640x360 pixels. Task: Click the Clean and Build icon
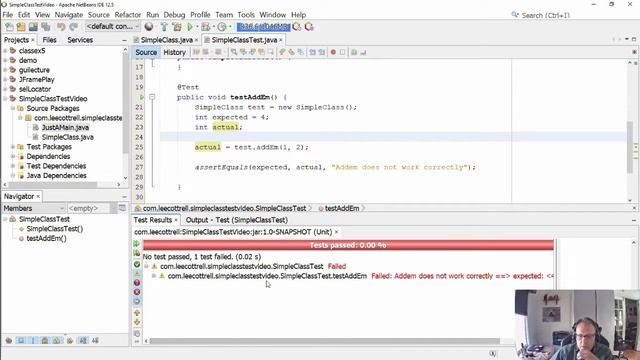[x=177, y=27]
